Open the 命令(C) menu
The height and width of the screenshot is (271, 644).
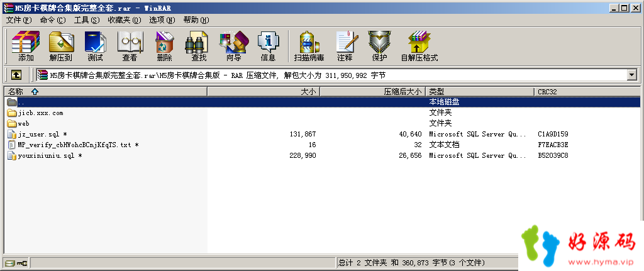53,20
